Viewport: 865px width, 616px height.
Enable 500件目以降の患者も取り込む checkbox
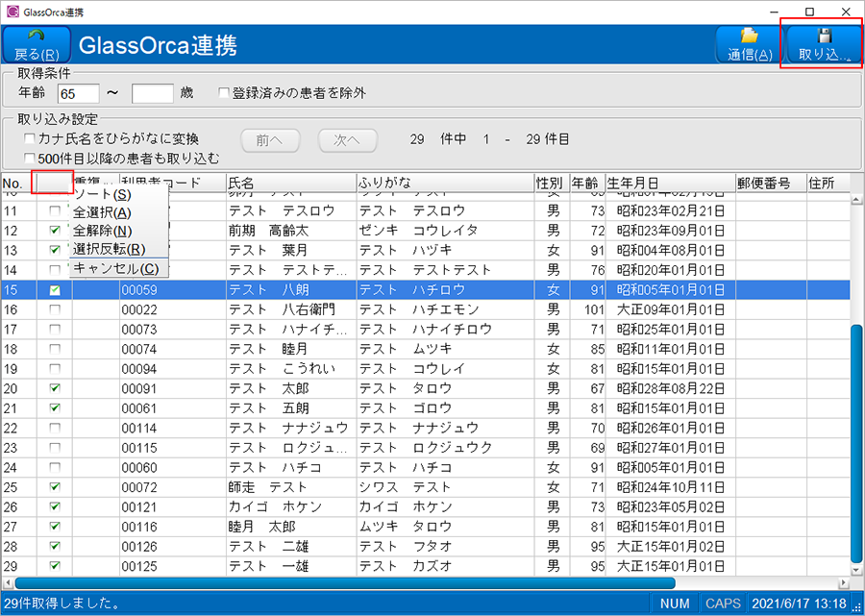click(x=30, y=158)
